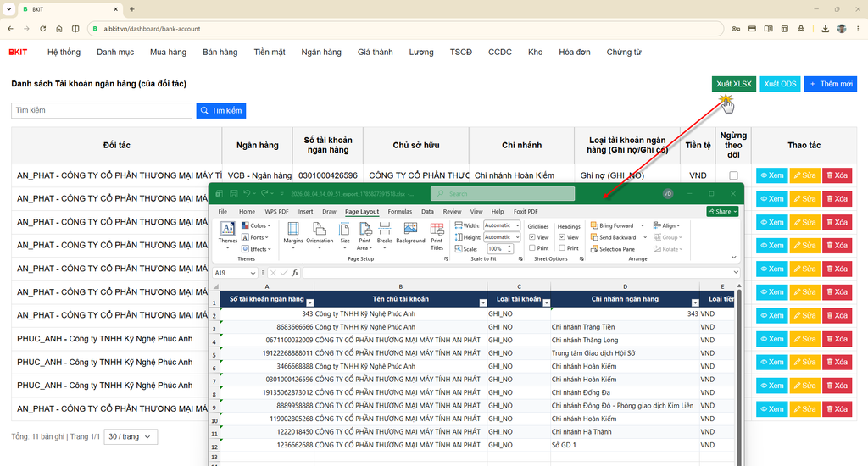The height and width of the screenshot is (466, 868).
Task: Click the fx insert function icon
Action: [x=295, y=273]
